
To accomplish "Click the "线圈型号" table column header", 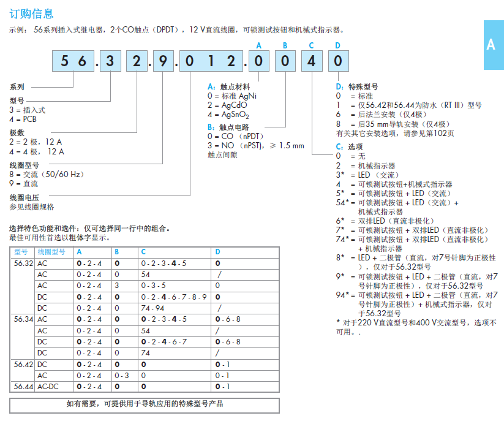I will point(51,251).
